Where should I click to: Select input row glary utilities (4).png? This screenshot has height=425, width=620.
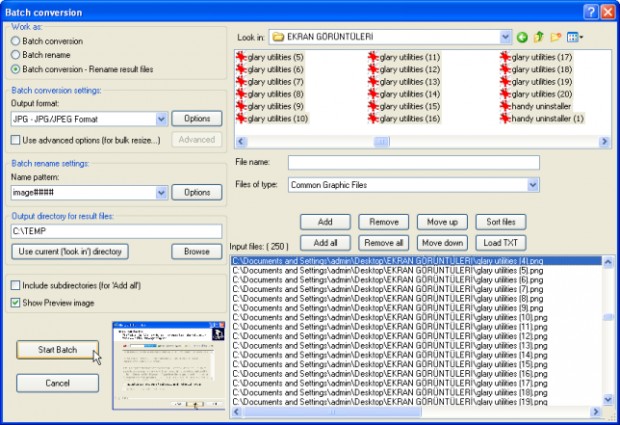tap(416, 261)
